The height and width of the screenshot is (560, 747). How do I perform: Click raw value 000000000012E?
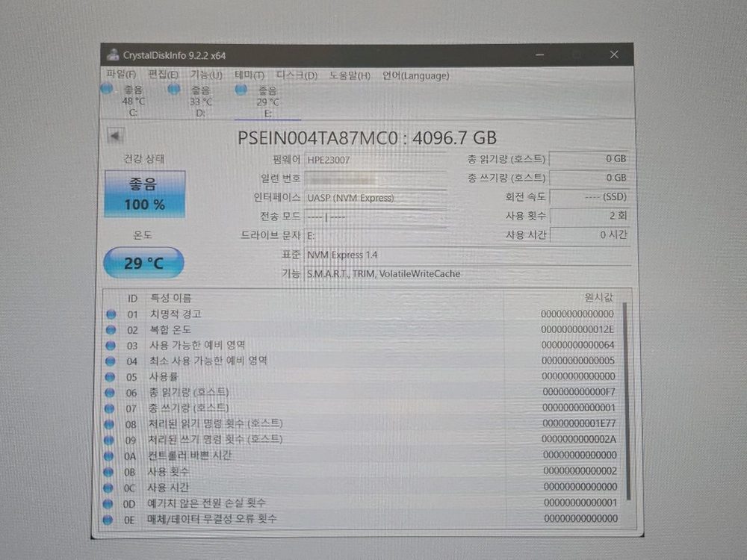coord(577,329)
